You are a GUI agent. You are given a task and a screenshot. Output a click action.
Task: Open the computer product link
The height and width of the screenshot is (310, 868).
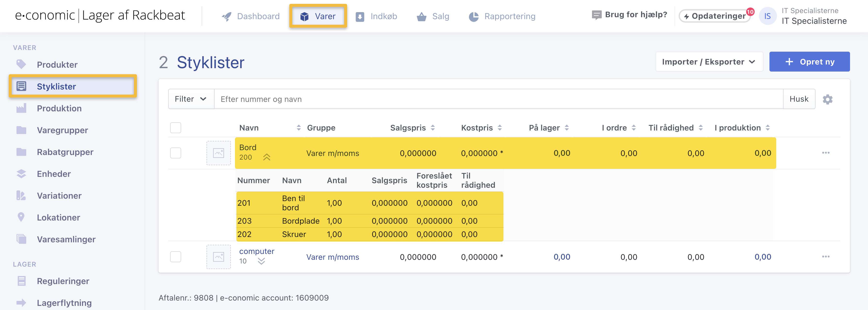(256, 251)
